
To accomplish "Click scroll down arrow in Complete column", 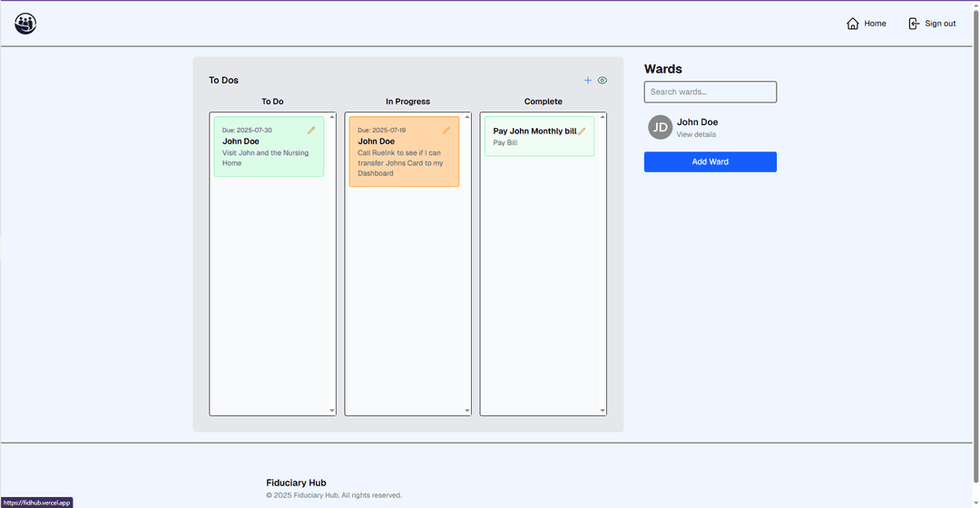I will pos(603,411).
